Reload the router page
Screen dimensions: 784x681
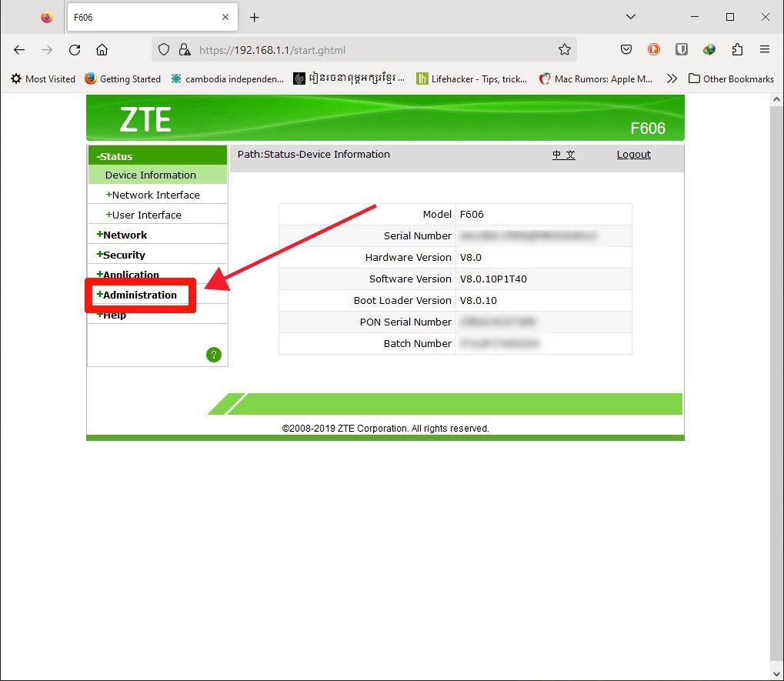coord(75,49)
